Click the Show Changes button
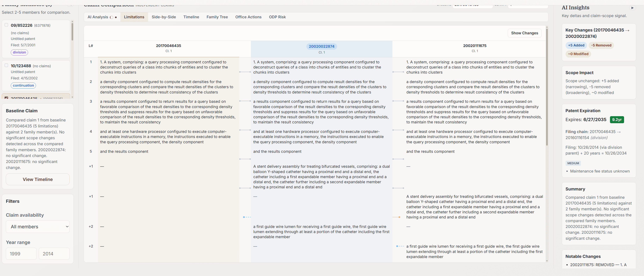This screenshot has height=276, width=644. tap(524, 33)
